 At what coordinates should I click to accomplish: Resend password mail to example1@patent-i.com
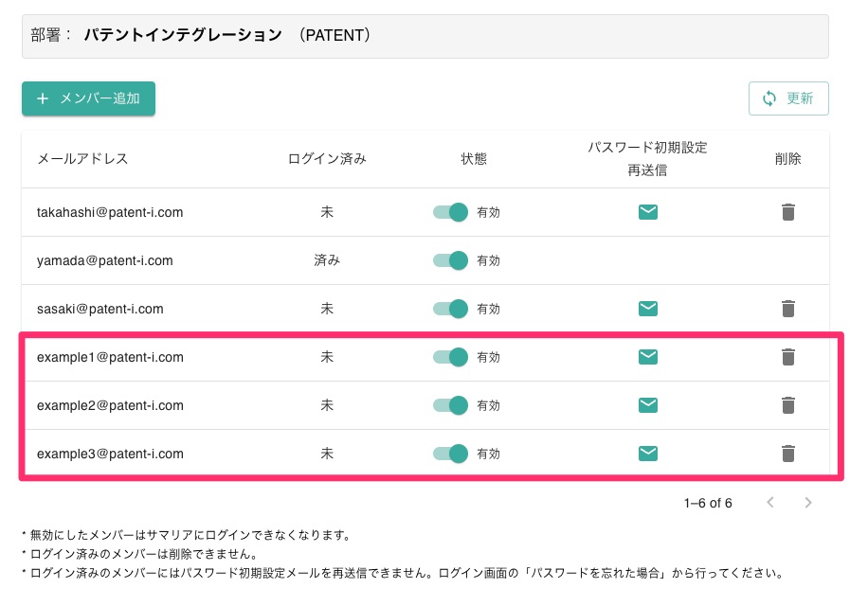647,357
